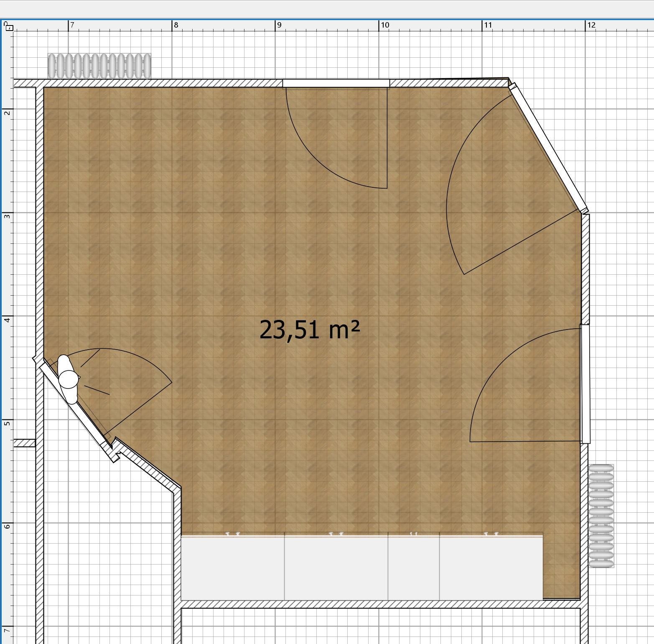Click the 4 mark on vertical ruler

[x=7, y=320]
